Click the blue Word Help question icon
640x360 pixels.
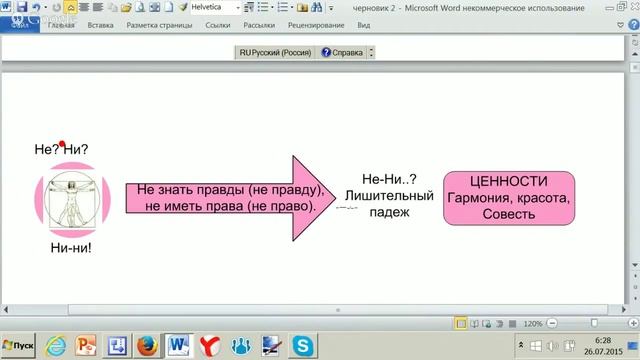click(x=634, y=25)
